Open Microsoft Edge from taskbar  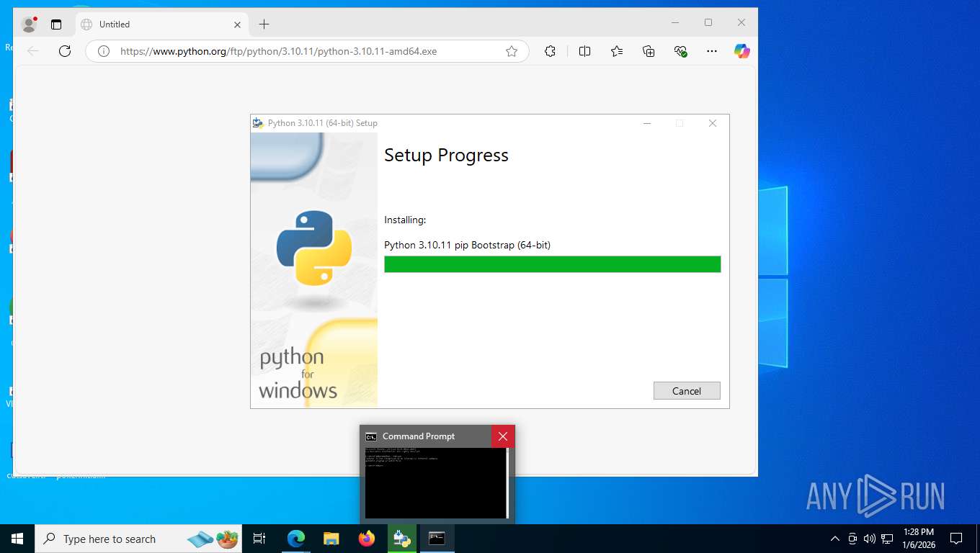[x=295, y=539]
